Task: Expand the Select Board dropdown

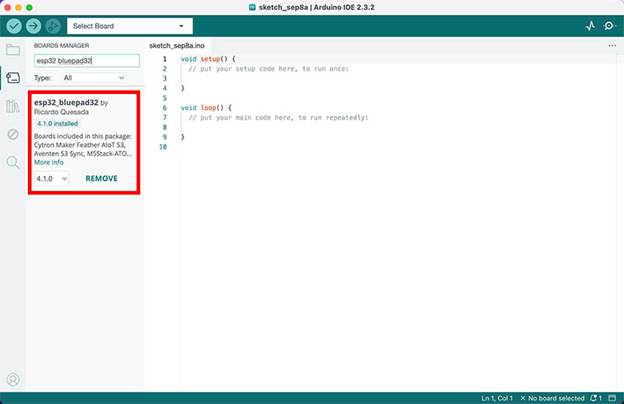Action: tap(129, 25)
